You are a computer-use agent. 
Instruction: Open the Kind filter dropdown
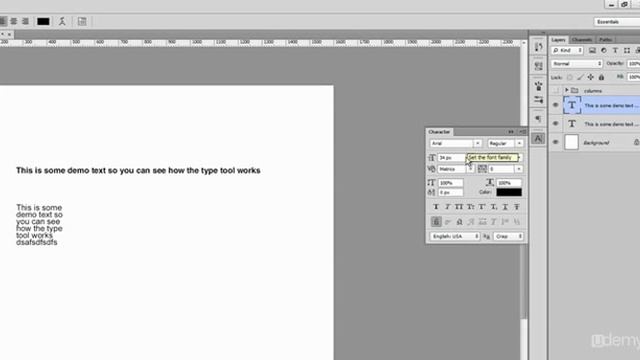567,50
